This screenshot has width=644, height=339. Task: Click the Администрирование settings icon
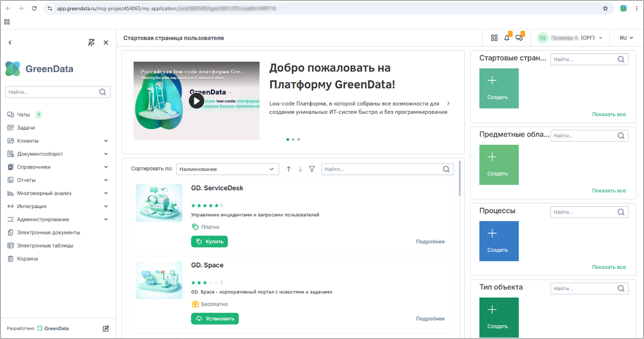coord(11,219)
